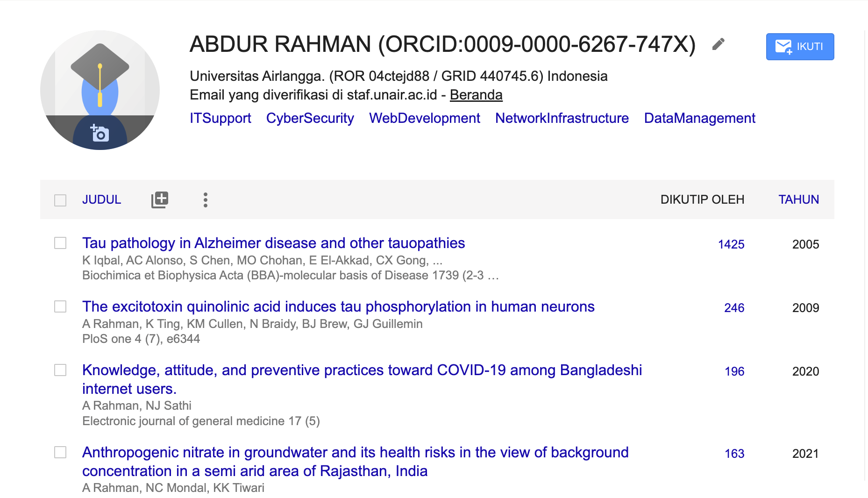Open the NetworkInfrastructure interest tag

(x=562, y=118)
